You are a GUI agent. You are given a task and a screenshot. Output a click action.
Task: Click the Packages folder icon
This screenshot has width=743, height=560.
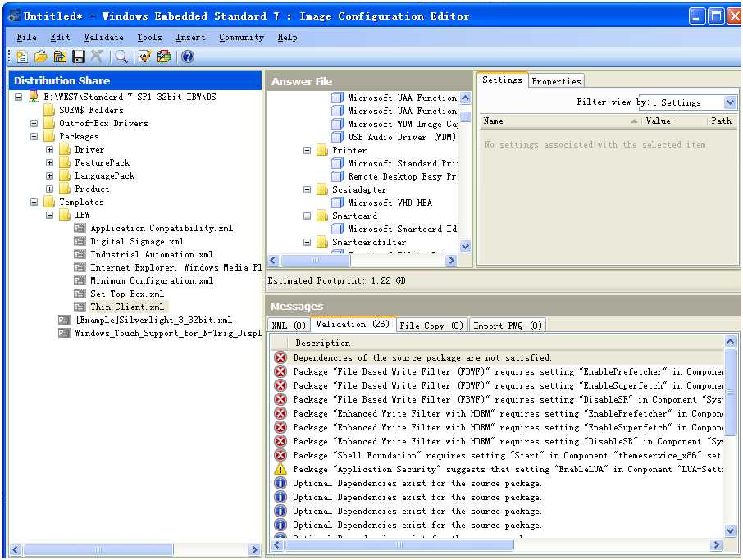(49, 136)
